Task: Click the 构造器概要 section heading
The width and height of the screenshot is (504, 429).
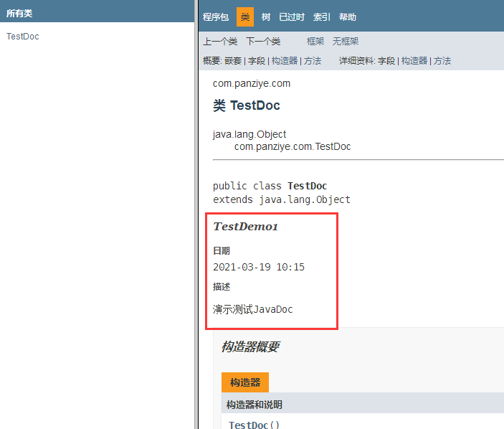Action: click(x=250, y=347)
